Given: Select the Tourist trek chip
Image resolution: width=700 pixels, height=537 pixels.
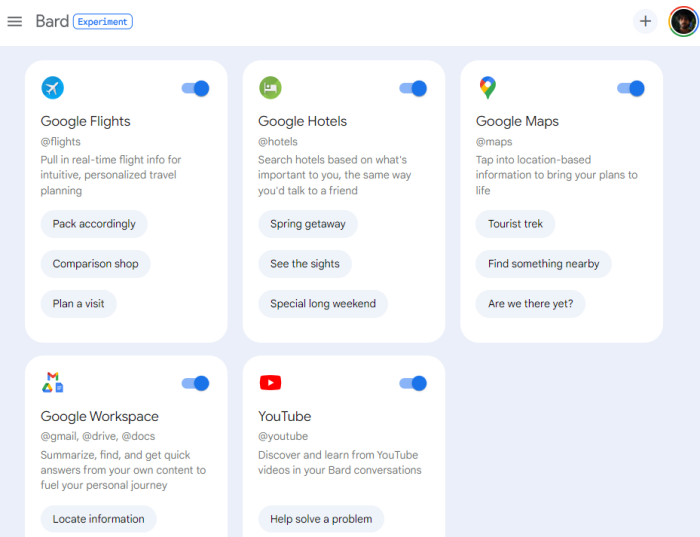Looking at the screenshot, I should 515,224.
